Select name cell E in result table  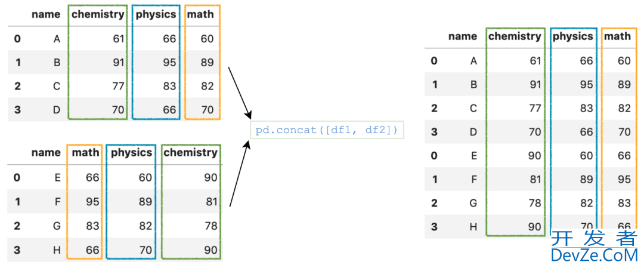(x=473, y=156)
